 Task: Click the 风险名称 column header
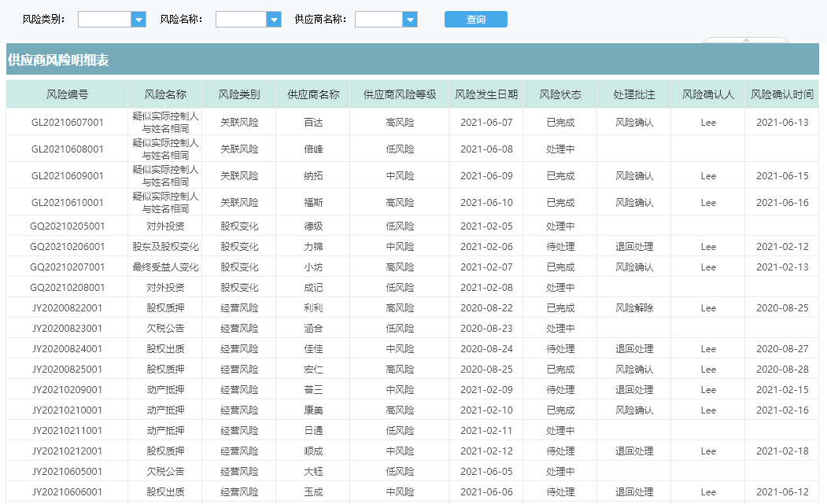click(165, 94)
